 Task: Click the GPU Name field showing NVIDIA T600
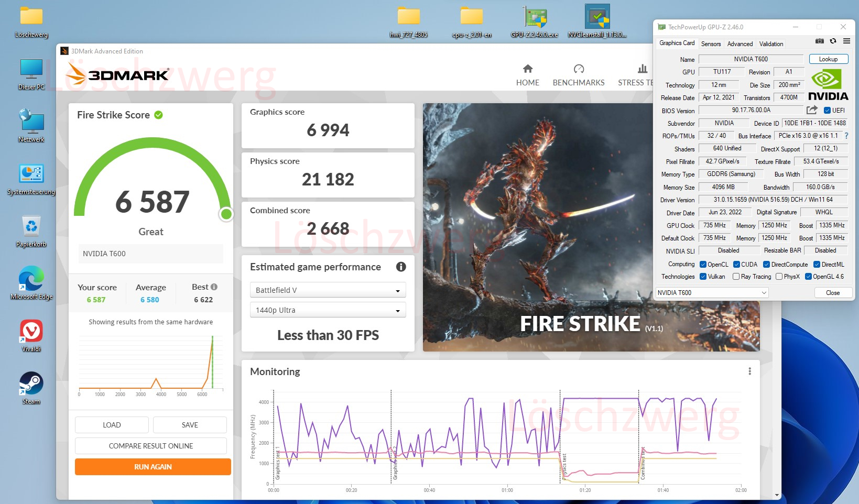click(751, 59)
